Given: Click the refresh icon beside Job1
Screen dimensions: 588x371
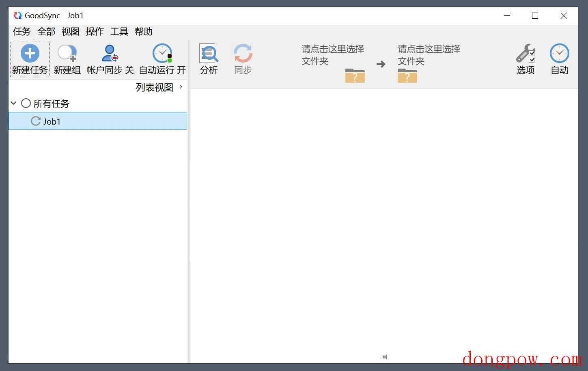Looking at the screenshot, I should coord(36,121).
